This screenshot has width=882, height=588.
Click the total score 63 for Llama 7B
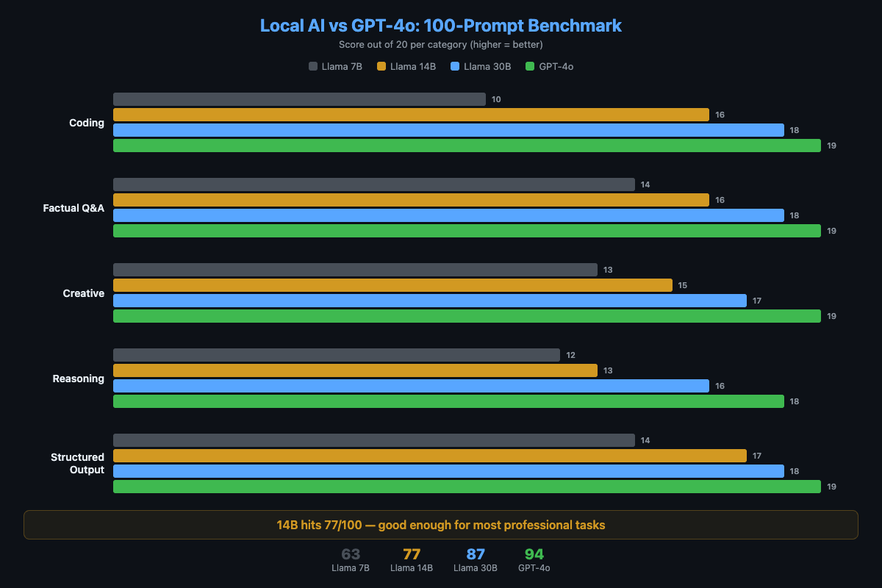click(351, 554)
